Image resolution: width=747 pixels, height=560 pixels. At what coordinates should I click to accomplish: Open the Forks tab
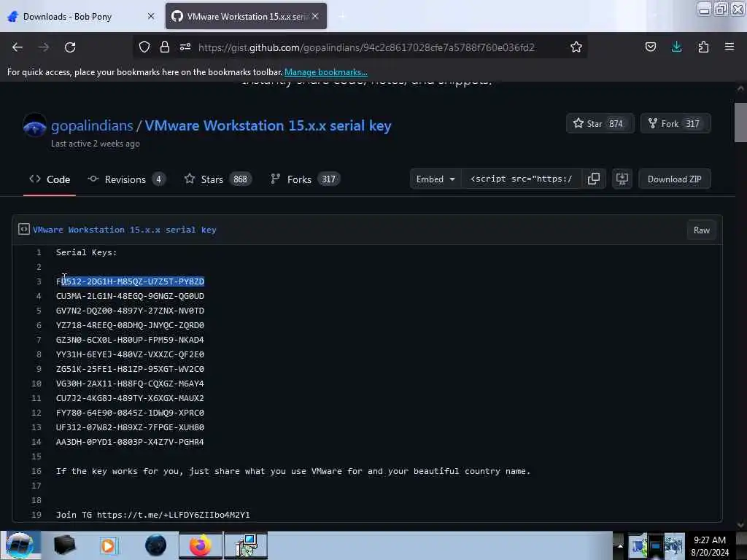305,179
